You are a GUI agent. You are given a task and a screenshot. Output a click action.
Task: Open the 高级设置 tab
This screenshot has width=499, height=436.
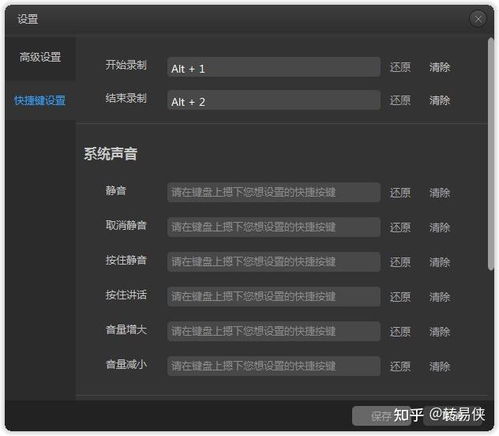[40, 57]
